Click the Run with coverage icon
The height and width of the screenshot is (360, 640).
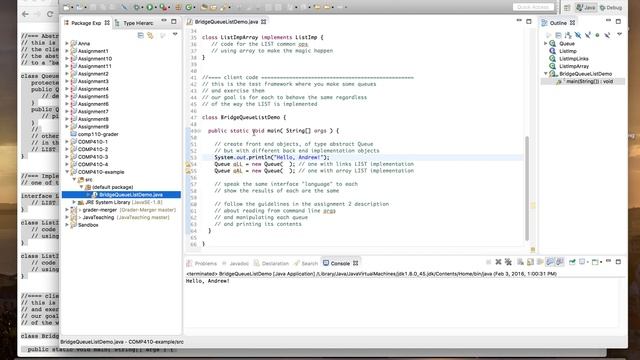click(x=163, y=7)
